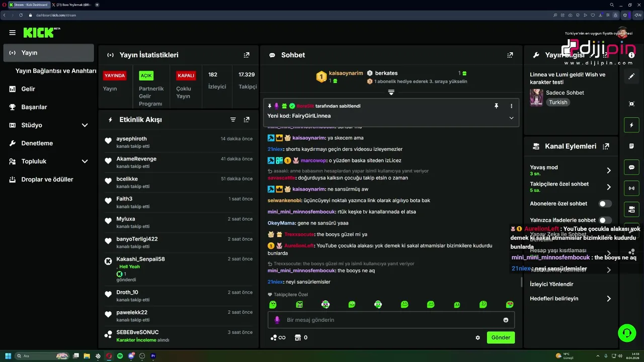Select the heart-eyes emote

tap(510, 304)
